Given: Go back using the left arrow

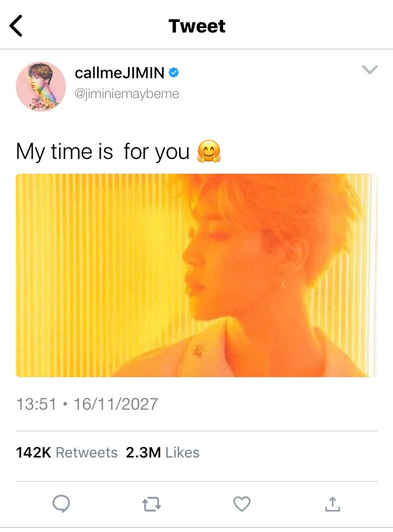Looking at the screenshot, I should click(17, 26).
